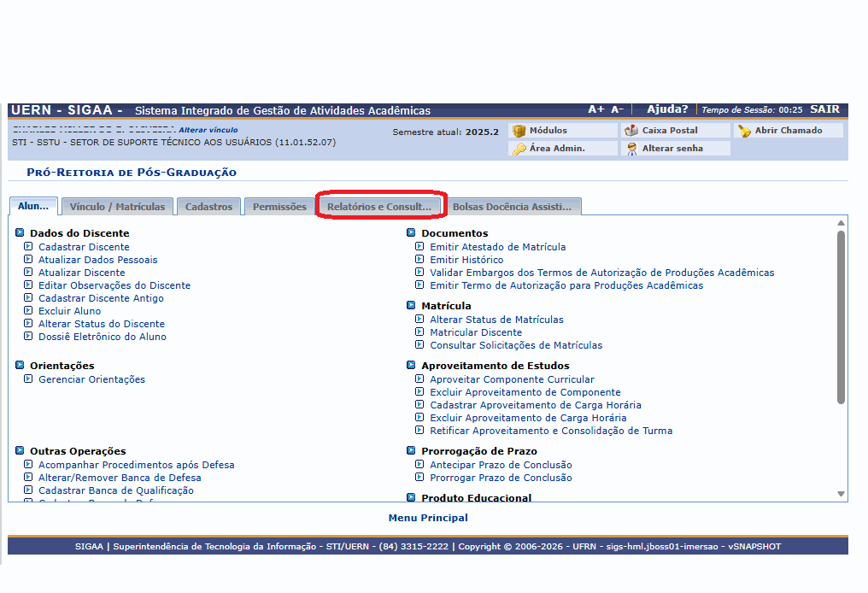Click the Área Admin. key icon
This screenshot has height=593, width=868.
coord(519,149)
